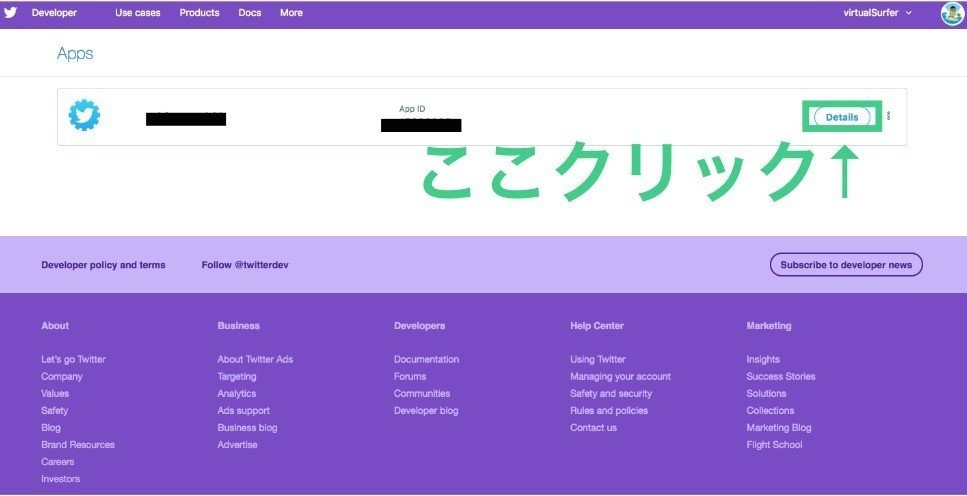Open the Developer home link
967x496 pixels.
54,13
